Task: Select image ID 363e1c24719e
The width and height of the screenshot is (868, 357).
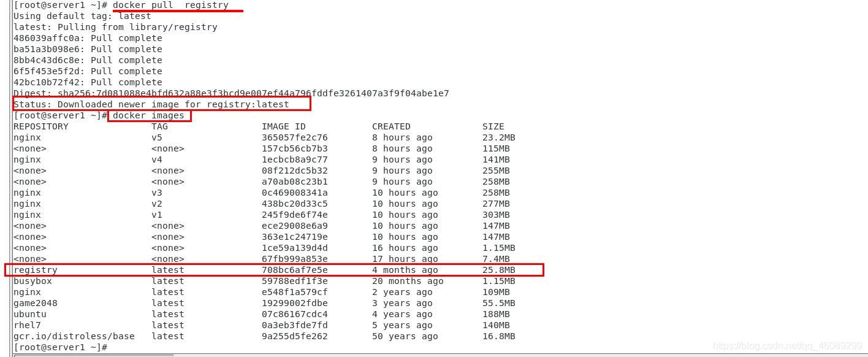Action: (295, 237)
